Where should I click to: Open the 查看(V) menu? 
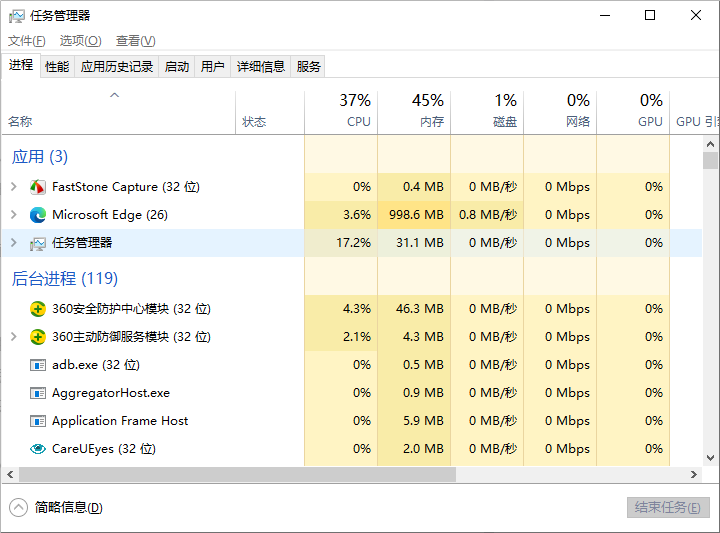click(135, 41)
